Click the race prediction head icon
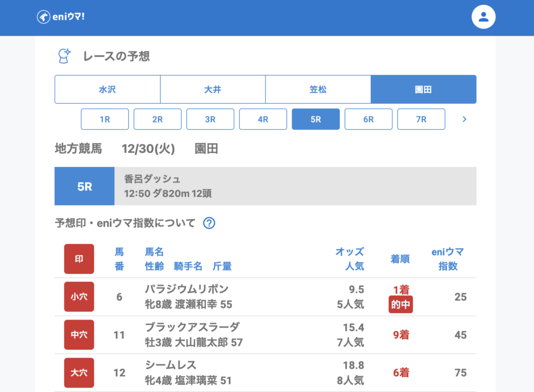534x392 pixels. point(64,56)
